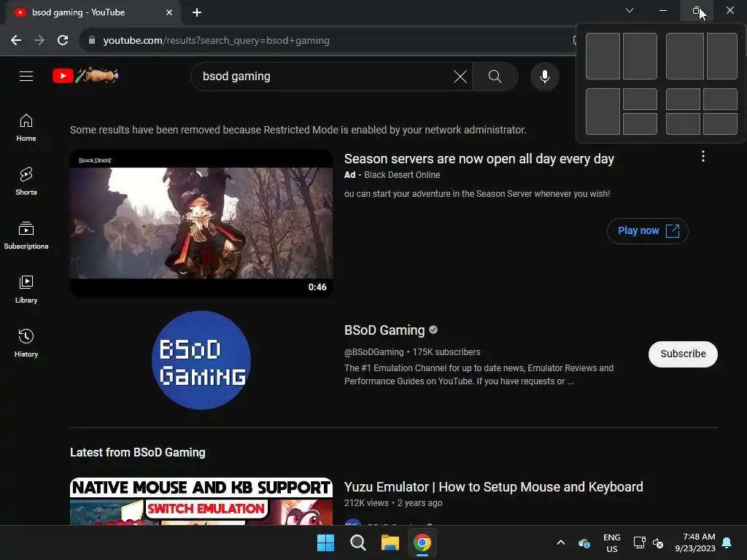747x560 pixels.
Task: Click the Black Desert Online advertiser name
Action: pos(402,175)
